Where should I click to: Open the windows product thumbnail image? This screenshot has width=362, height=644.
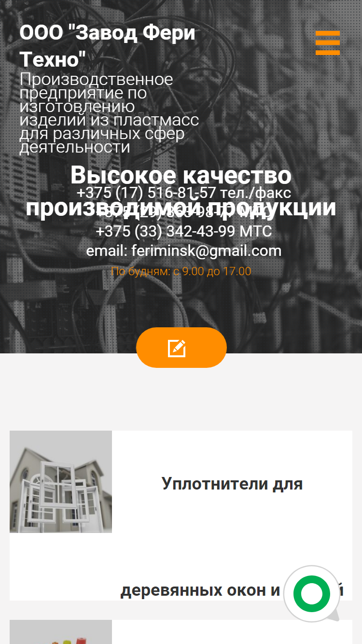[61, 482]
